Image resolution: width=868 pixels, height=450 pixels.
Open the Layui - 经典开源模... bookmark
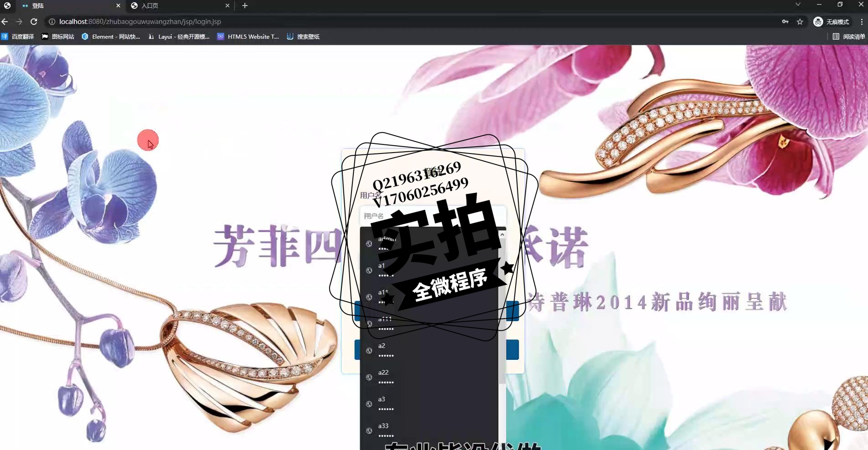click(179, 36)
